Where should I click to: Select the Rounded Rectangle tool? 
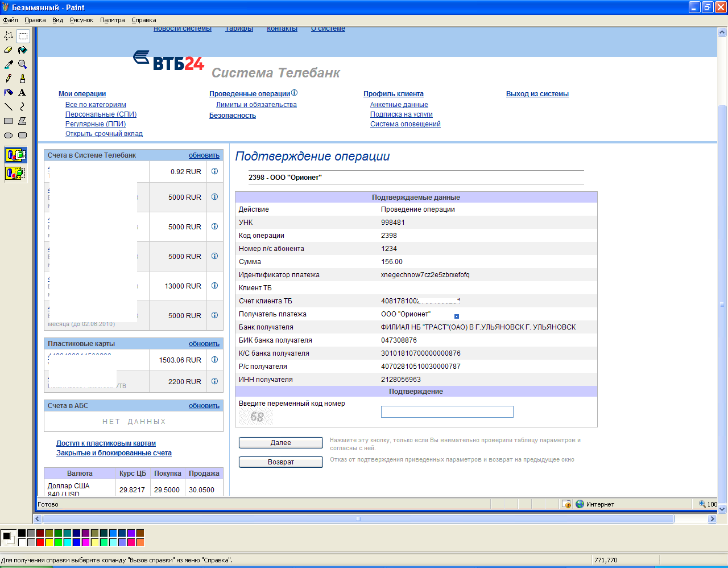[23, 135]
